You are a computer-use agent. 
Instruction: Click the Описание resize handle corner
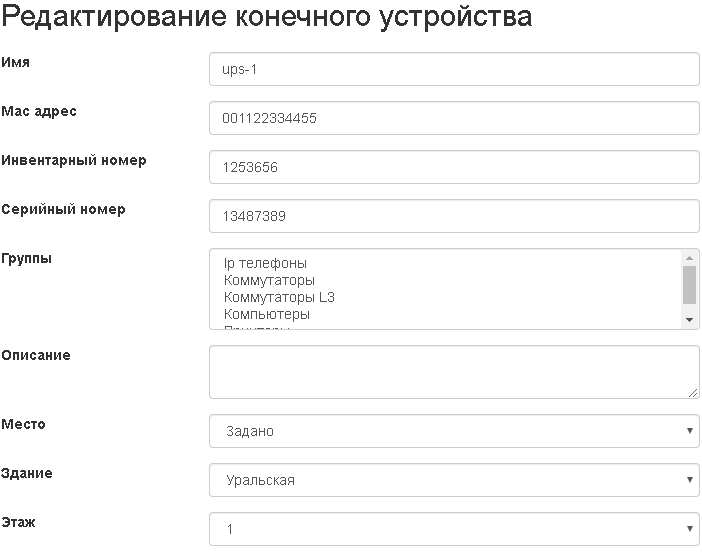(x=693, y=393)
